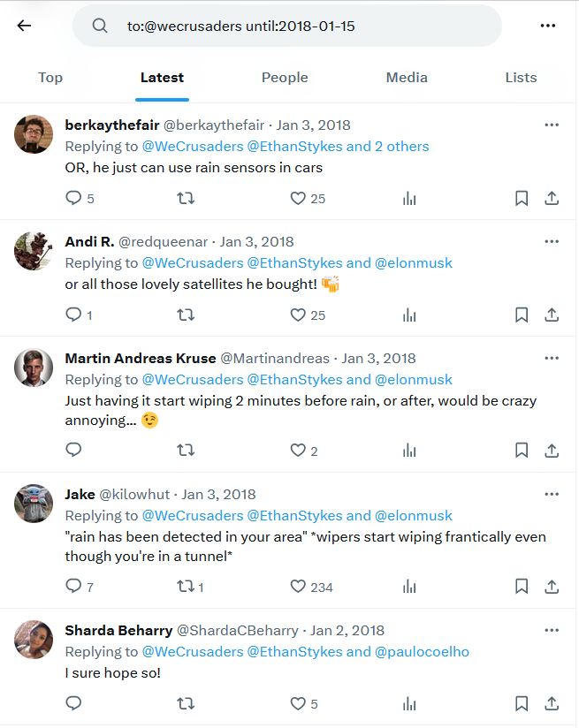This screenshot has width=579, height=728.
Task: Open "and 2 others" link in berkaythefair reply
Action: tap(387, 147)
